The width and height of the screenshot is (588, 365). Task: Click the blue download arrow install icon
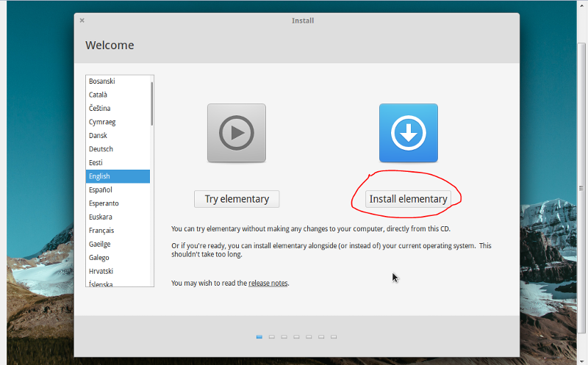pyautogui.click(x=409, y=133)
